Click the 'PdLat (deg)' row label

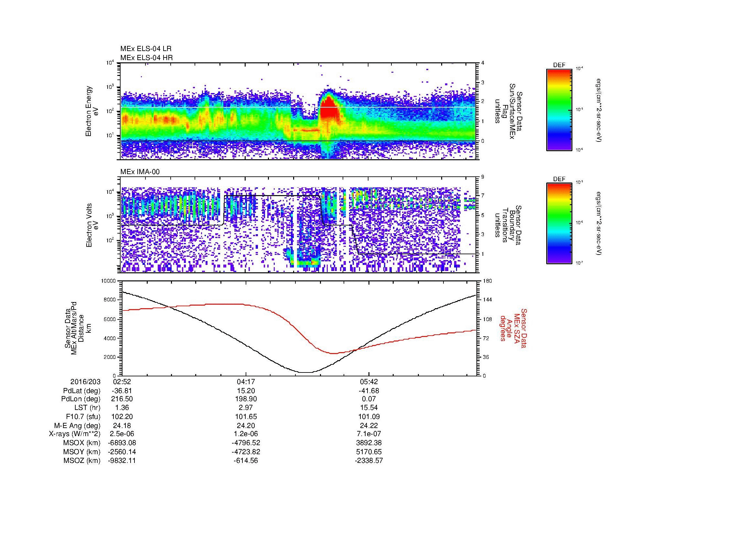(82, 391)
